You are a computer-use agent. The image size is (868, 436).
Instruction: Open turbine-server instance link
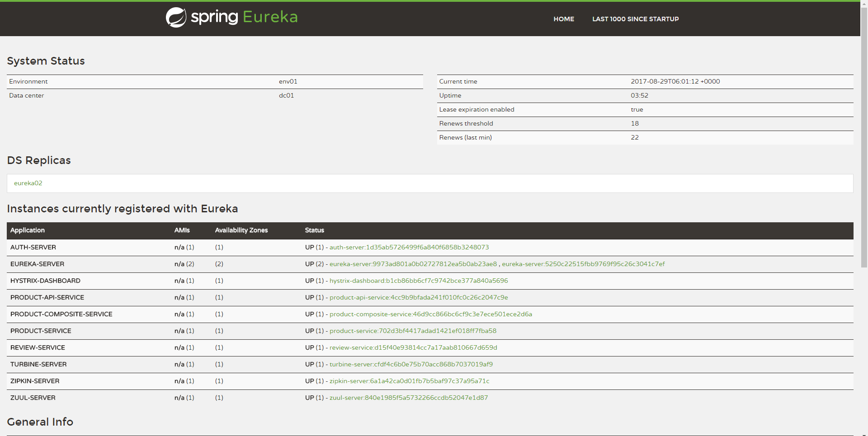point(411,364)
